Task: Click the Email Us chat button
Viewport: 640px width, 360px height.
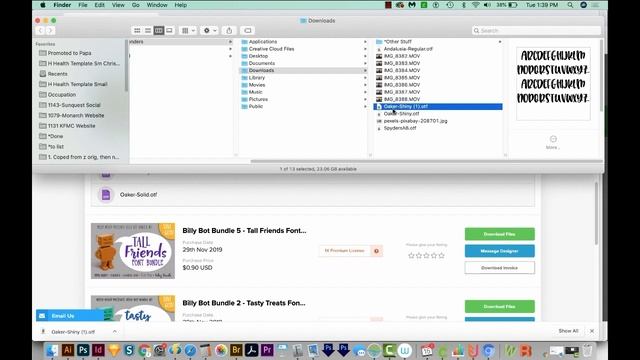Action: (x=69, y=316)
